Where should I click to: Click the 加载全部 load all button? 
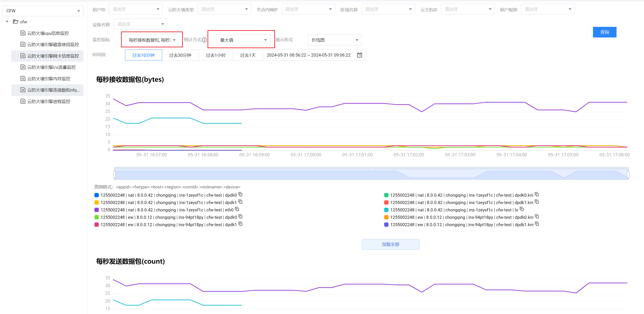pyautogui.click(x=390, y=244)
